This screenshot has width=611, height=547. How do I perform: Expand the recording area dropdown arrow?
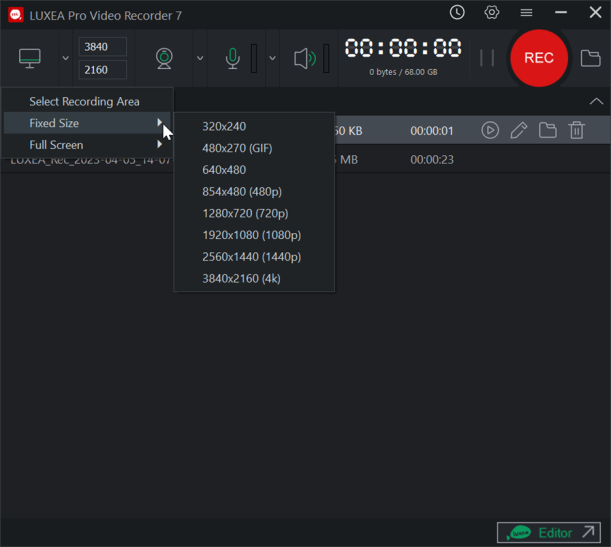65,58
